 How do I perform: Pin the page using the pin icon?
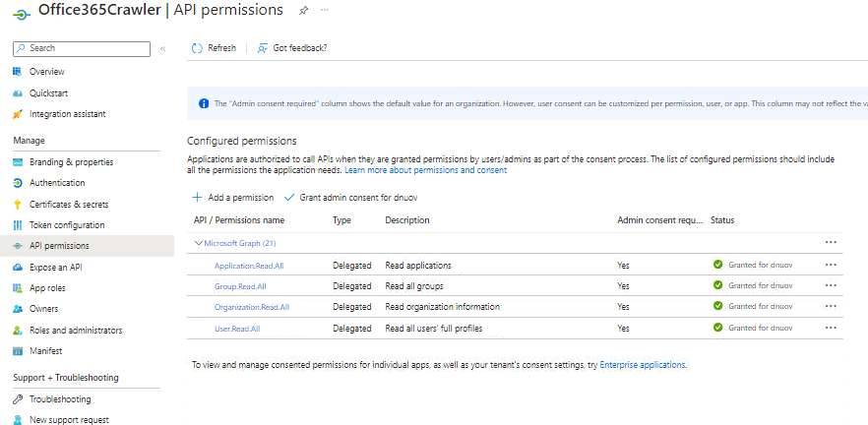point(303,10)
